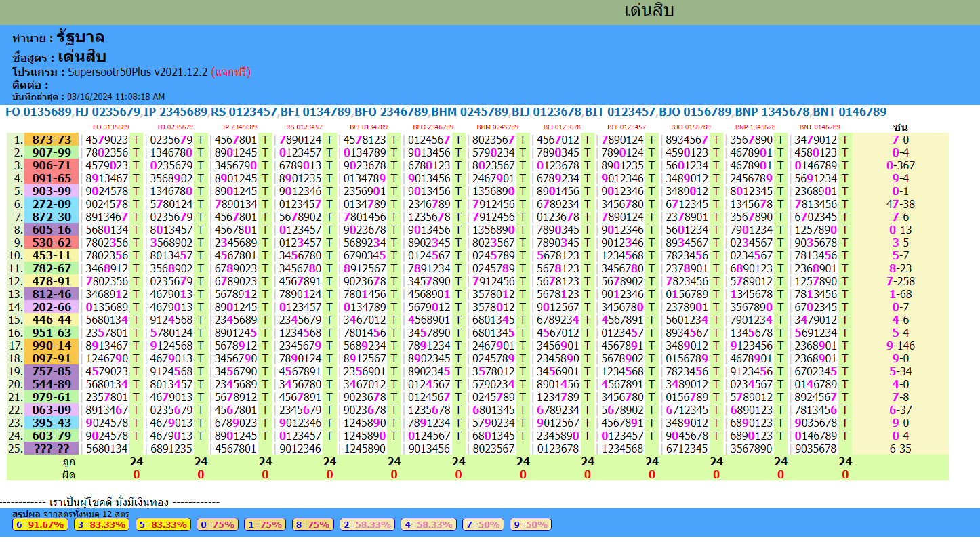Image resolution: width=980 pixels, height=542 pixels.
Task: Click the pink (แจกฟรี) label
Action: point(230,72)
